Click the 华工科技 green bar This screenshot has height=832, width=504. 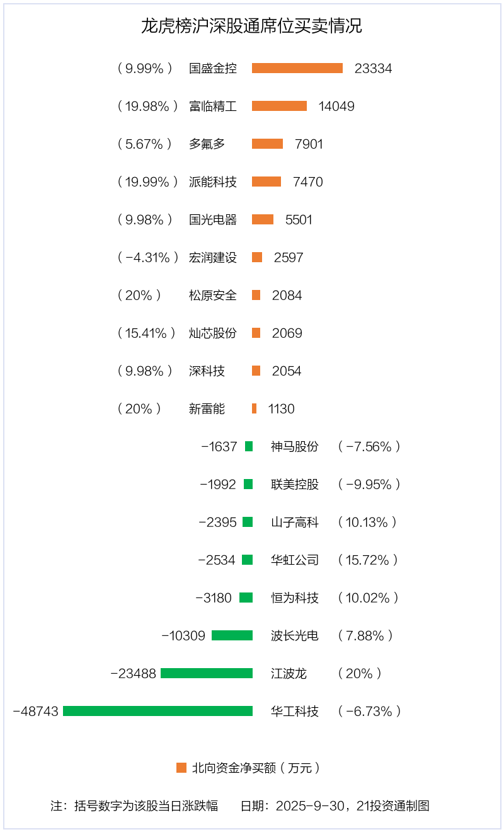(x=157, y=711)
